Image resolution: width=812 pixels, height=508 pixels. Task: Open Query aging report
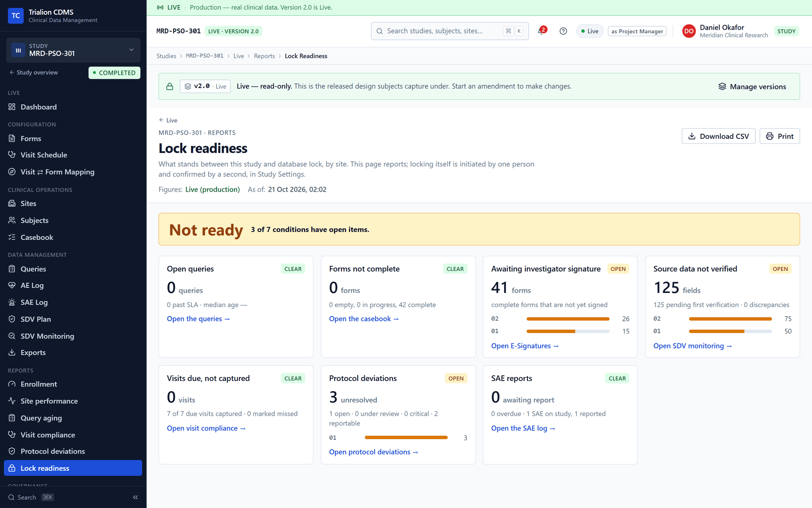[x=73, y=418]
